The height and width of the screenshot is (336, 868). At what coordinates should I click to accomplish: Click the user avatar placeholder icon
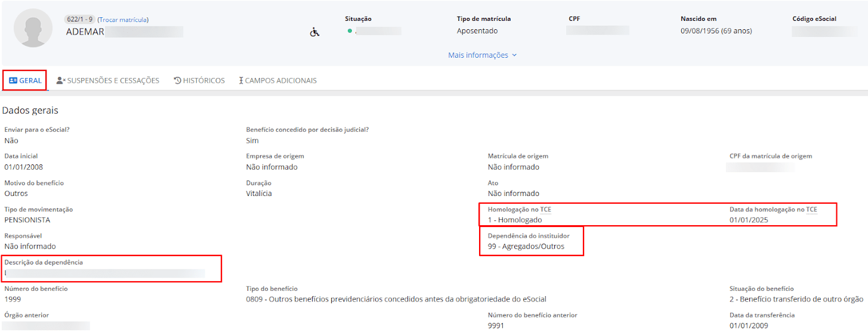(x=33, y=28)
